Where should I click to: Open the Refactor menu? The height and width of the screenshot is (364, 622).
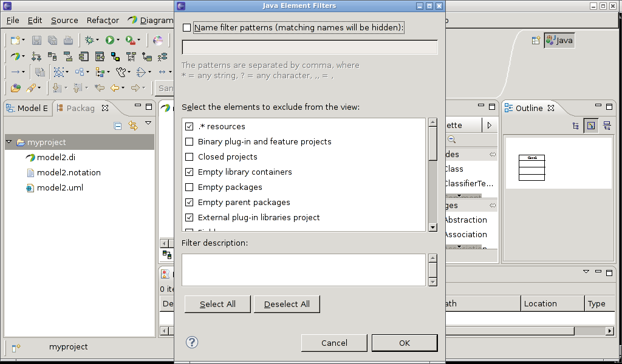click(103, 20)
